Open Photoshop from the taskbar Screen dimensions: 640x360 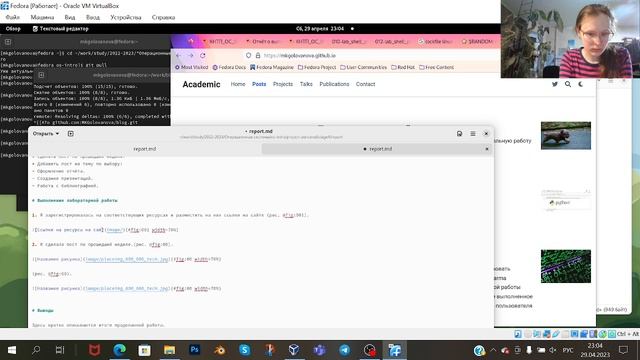point(194,350)
